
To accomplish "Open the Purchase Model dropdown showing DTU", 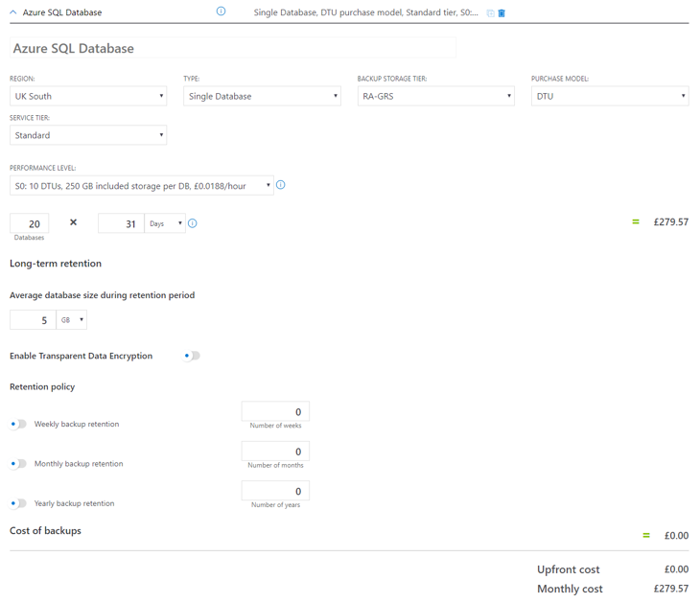I will [x=609, y=96].
